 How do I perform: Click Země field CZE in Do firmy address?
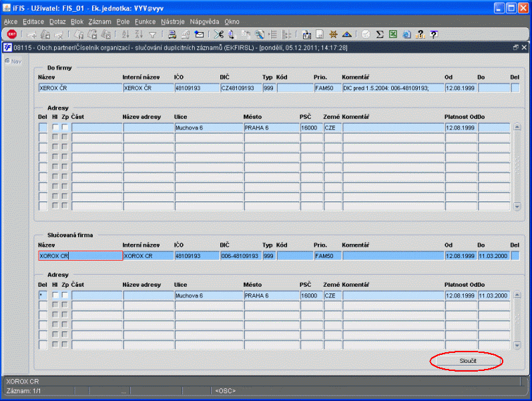[x=332, y=128]
